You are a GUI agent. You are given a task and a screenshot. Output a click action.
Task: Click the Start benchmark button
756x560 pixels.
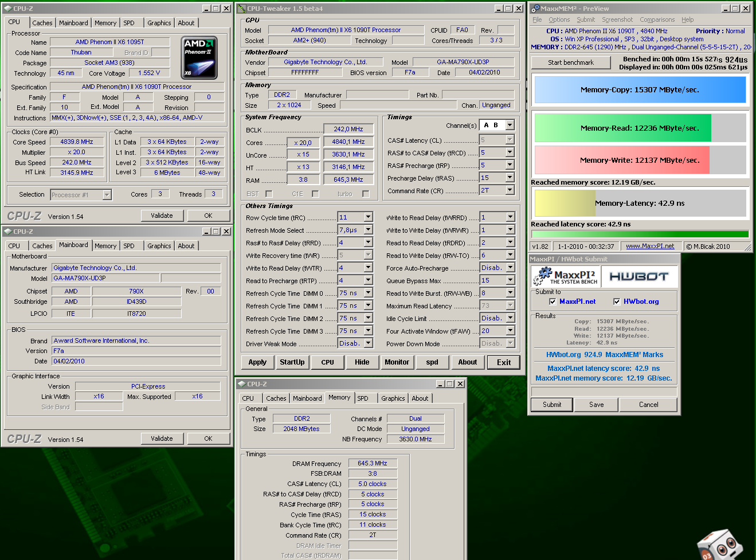(571, 62)
